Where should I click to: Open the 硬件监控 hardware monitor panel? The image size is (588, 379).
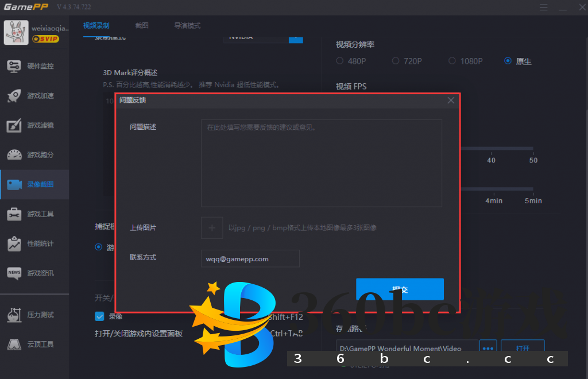pos(34,66)
